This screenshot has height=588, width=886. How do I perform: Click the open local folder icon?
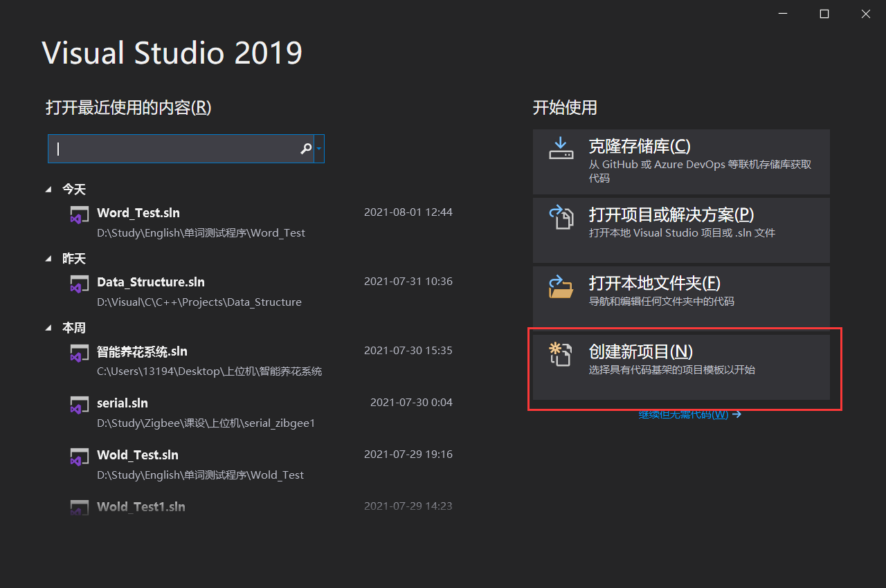(x=561, y=286)
